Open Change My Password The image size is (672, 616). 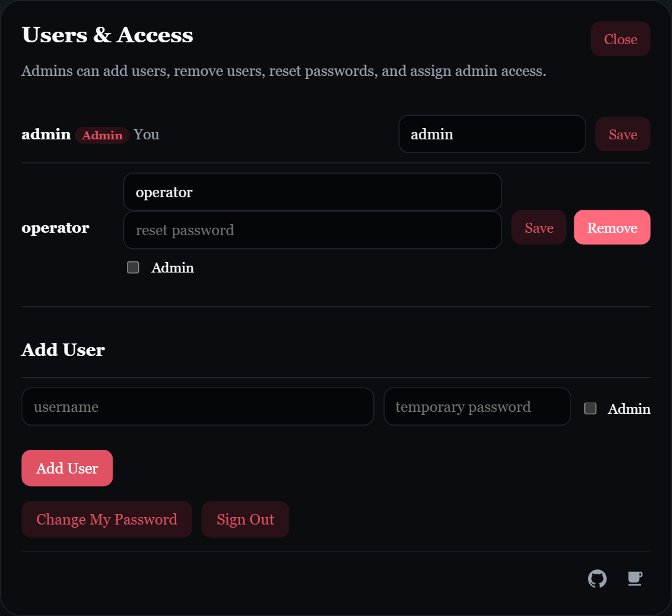click(x=107, y=520)
